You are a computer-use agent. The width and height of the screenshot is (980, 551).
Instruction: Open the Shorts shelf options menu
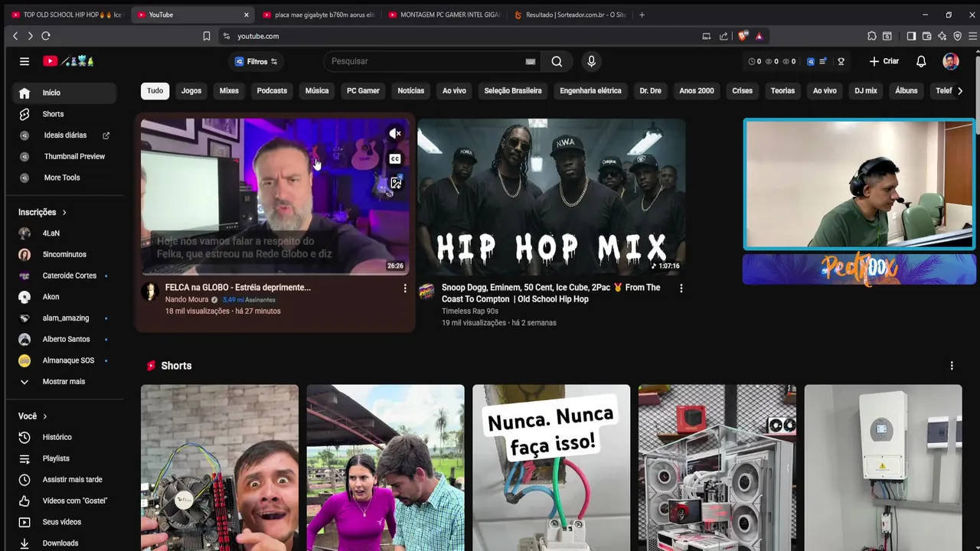tap(952, 366)
